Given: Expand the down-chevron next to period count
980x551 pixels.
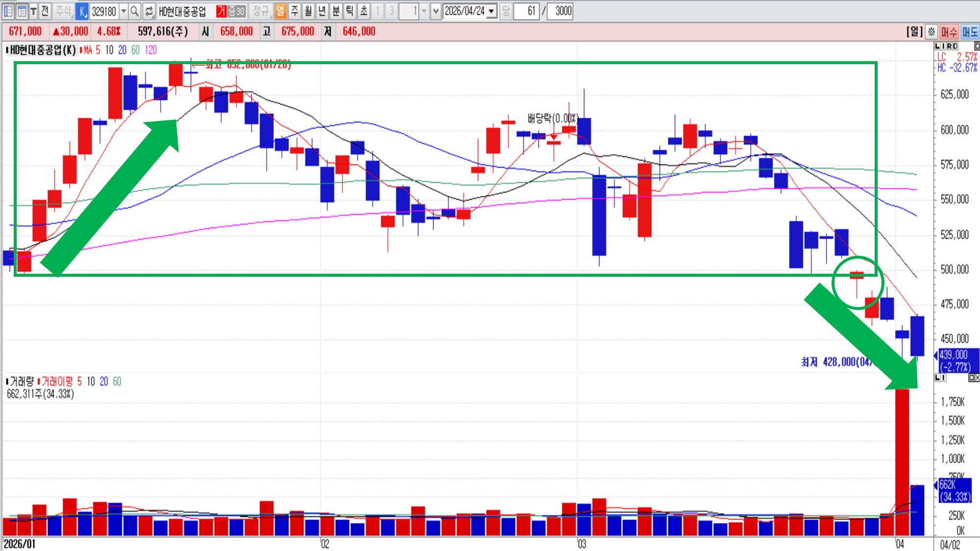Looking at the screenshot, I should [x=436, y=11].
